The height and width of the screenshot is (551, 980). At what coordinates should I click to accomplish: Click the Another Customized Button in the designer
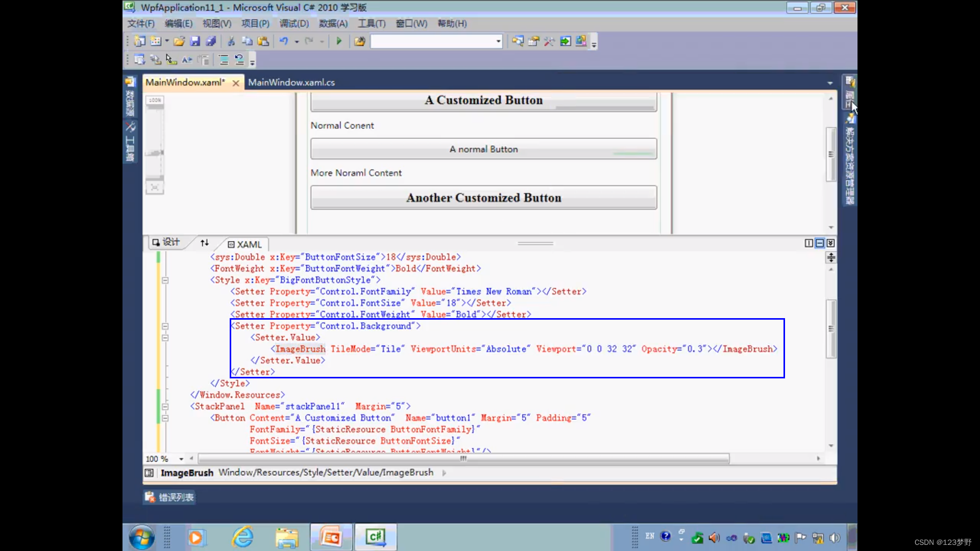point(483,198)
